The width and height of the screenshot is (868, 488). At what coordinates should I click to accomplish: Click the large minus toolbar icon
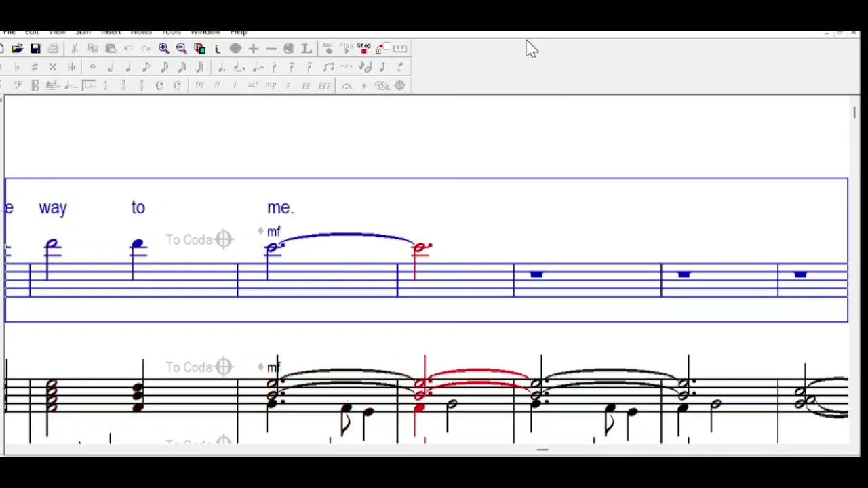pyautogui.click(x=271, y=49)
